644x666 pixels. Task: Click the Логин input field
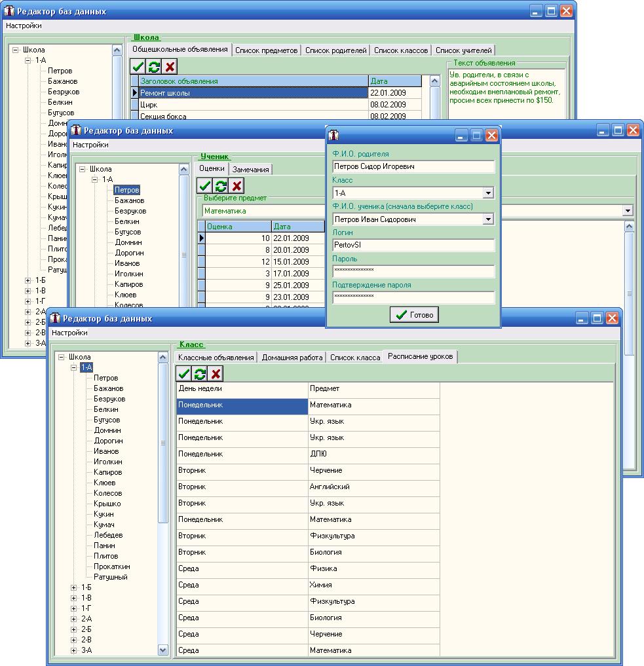[x=413, y=246]
